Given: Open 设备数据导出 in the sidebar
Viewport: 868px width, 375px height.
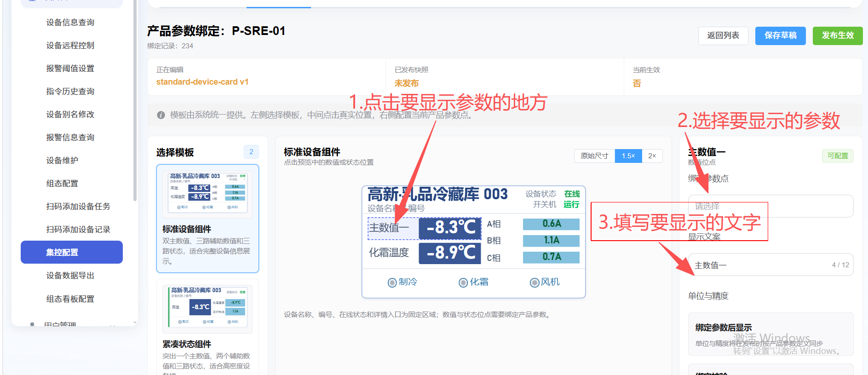Looking at the screenshot, I should pos(70,276).
